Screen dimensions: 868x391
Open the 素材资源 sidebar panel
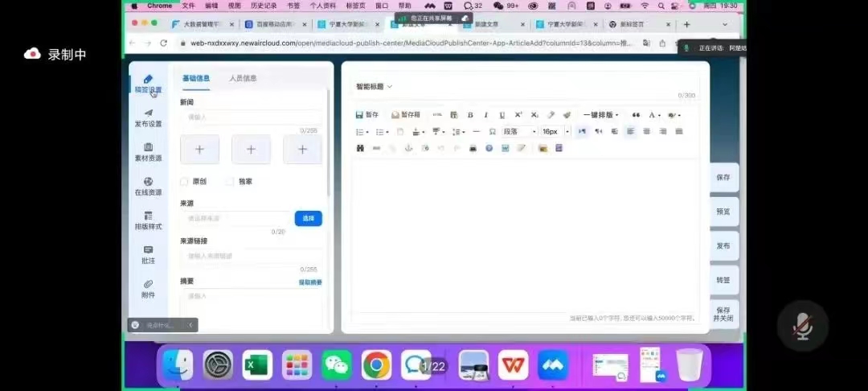coord(148,152)
